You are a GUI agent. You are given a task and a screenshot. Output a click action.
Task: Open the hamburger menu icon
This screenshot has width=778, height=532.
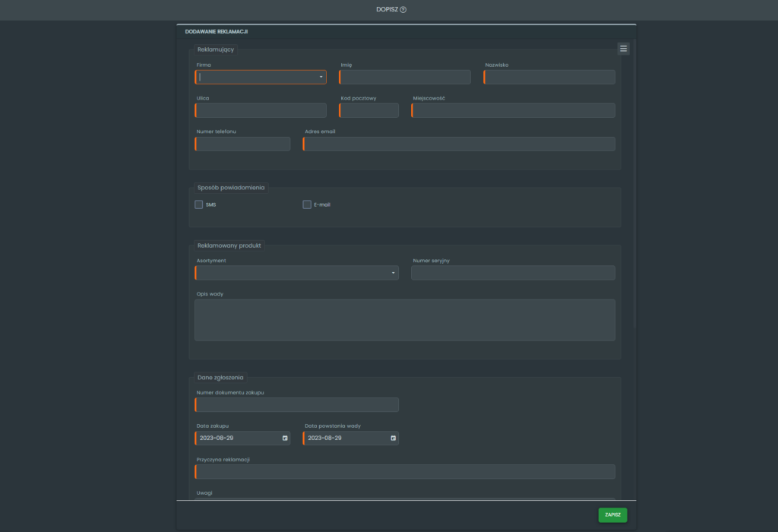coord(623,49)
